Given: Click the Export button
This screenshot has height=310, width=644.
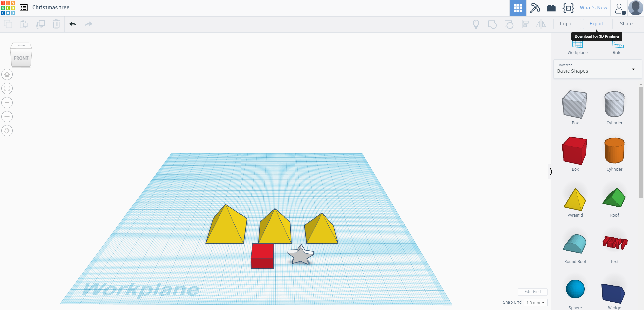Looking at the screenshot, I should [596, 24].
